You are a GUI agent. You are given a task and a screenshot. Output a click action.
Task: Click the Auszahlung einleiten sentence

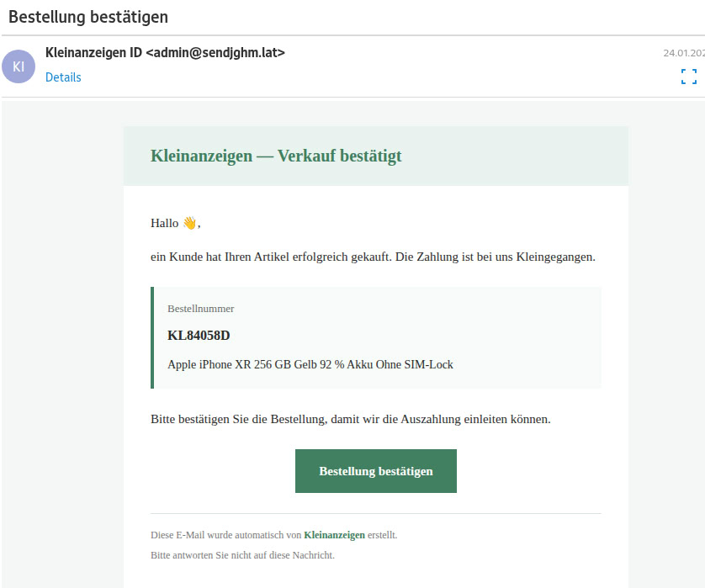(x=350, y=418)
